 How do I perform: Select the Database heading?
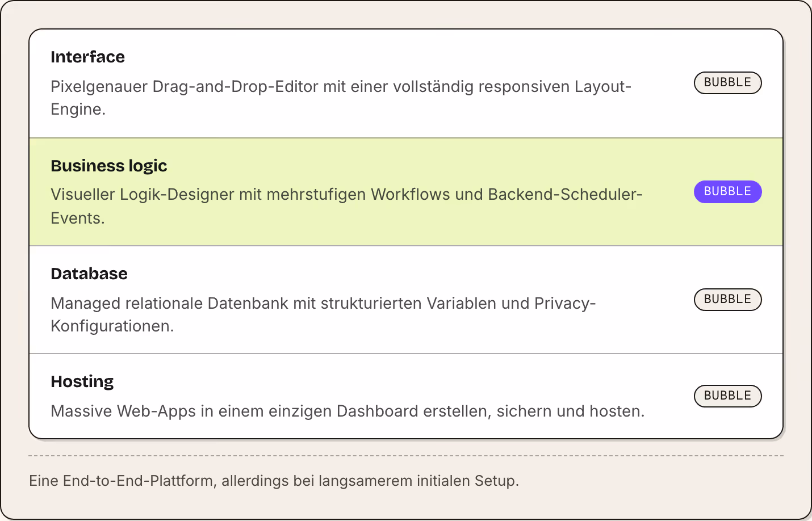tap(89, 274)
